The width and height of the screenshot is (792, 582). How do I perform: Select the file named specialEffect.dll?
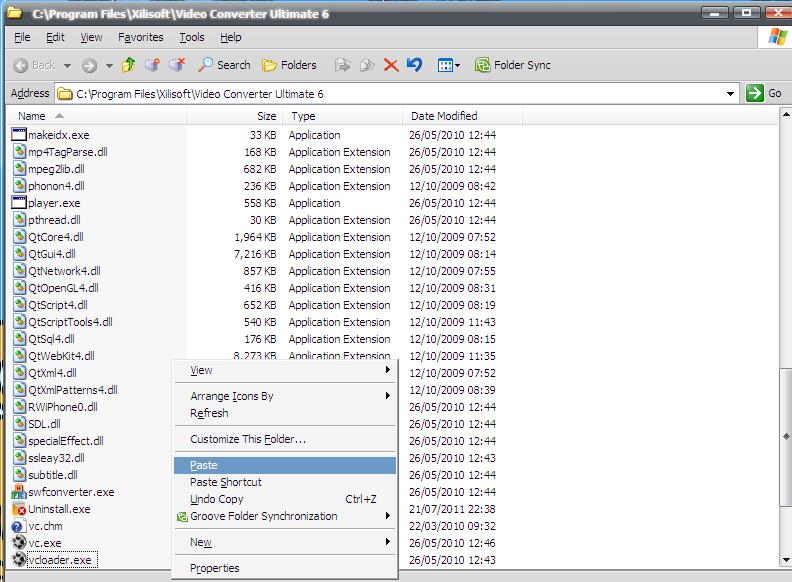point(66,441)
